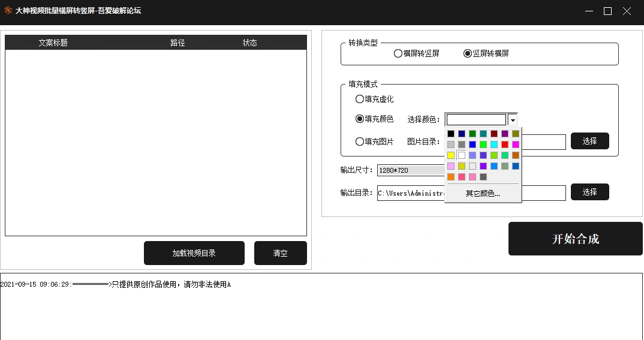Click the 文案标题 column header
644x340 pixels.
click(x=53, y=43)
